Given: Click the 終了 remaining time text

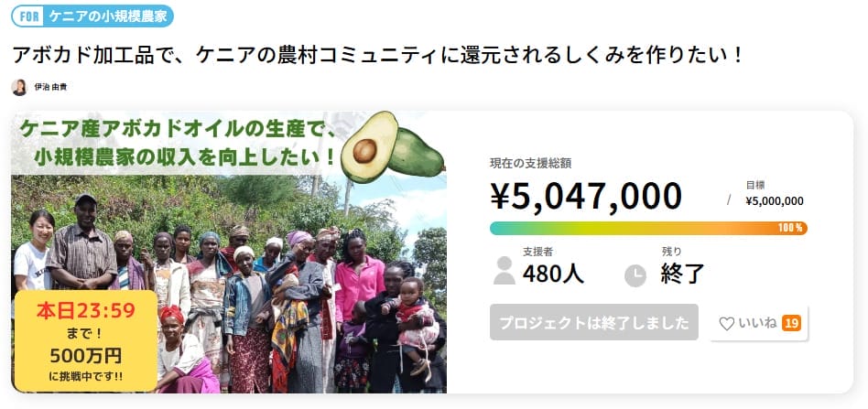Looking at the screenshot, I should [x=682, y=274].
